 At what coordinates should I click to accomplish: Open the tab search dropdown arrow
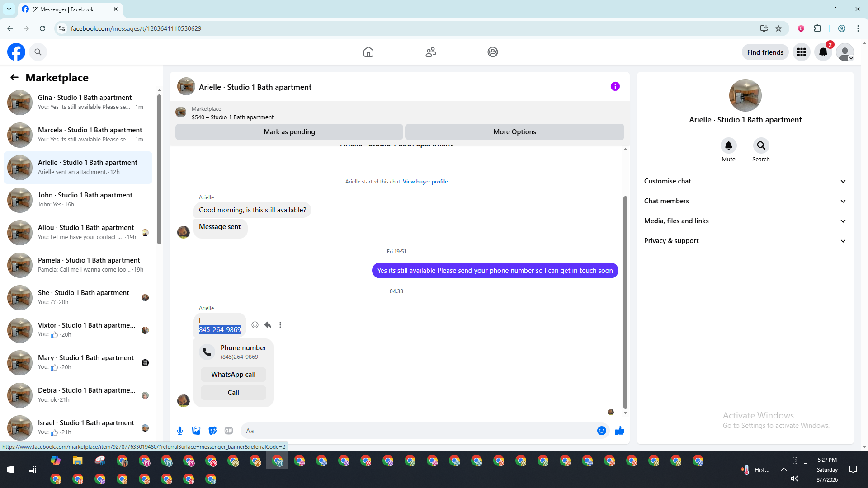pyautogui.click(x=9, y=9)
